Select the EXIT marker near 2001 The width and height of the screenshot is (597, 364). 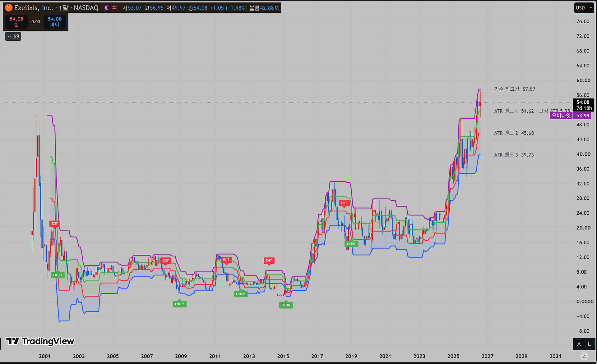pyautogui.click(x=54, y=224)
